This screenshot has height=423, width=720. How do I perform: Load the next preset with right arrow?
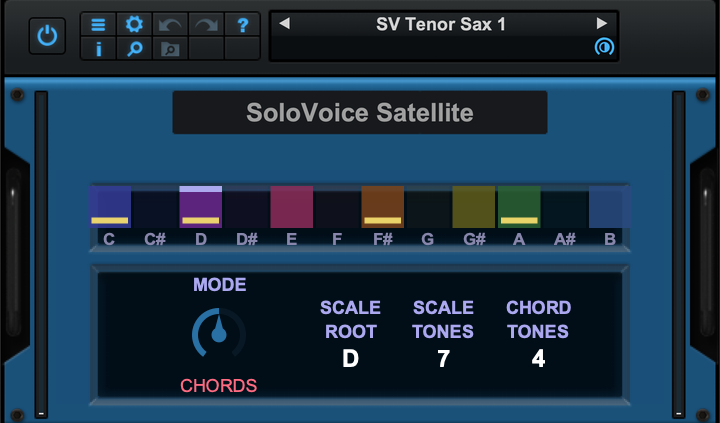click(602, 23)
